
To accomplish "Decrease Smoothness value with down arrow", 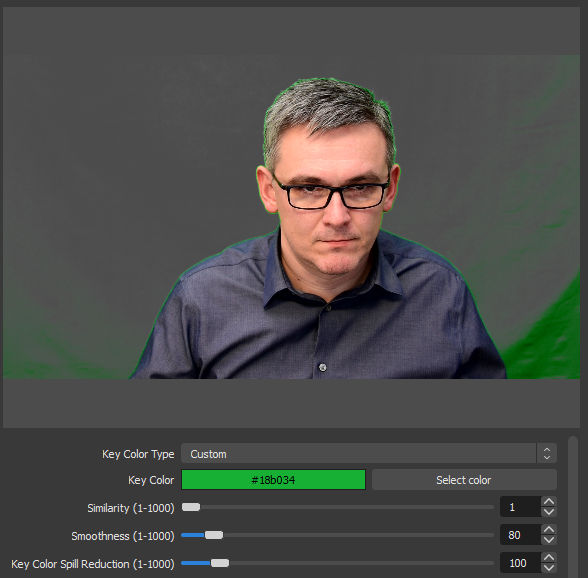I will [x=549, y=540].
